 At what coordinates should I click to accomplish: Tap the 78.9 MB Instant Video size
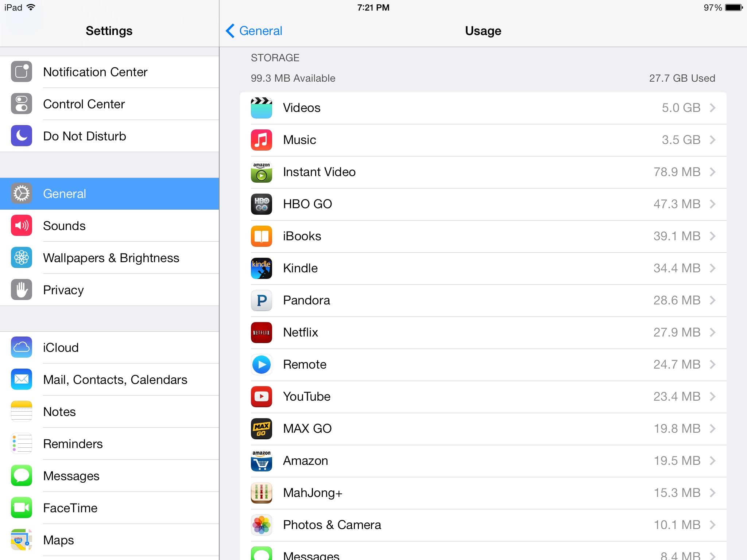[x=677, y=172]
